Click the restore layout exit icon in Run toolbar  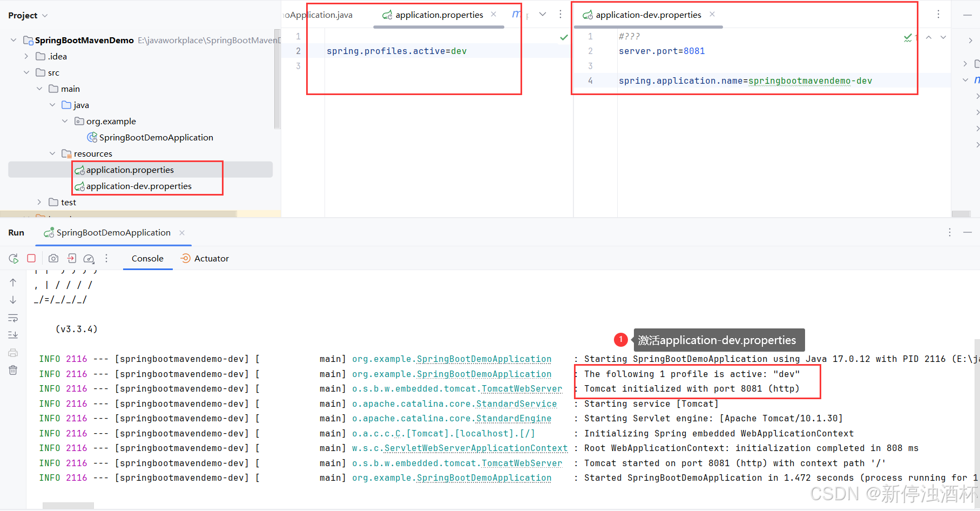pos(72,259)
